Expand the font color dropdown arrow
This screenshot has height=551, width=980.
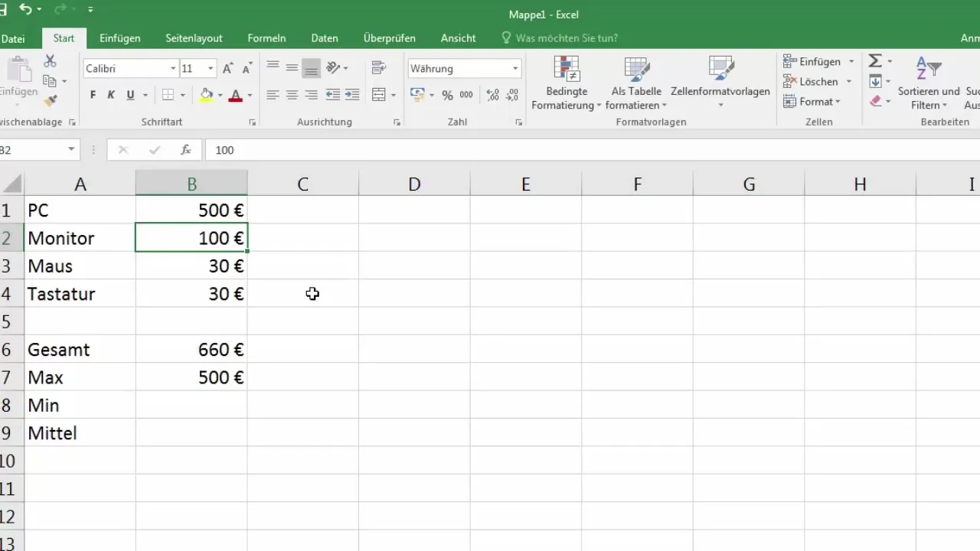point(250,96)
